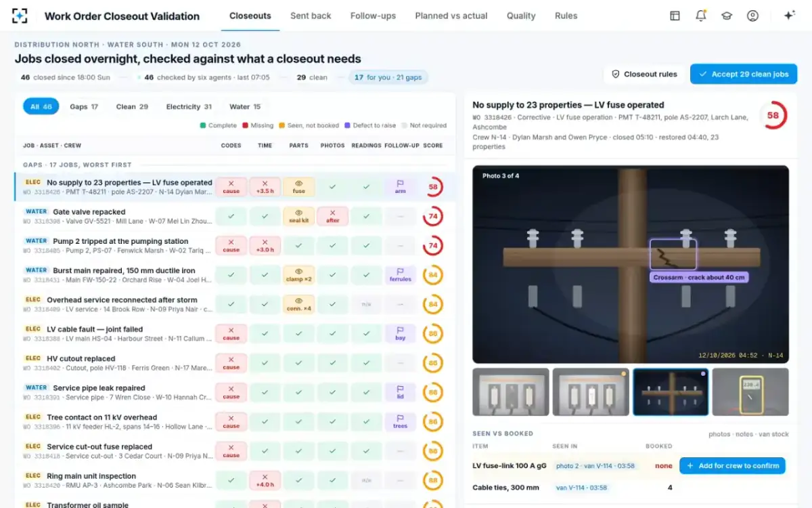This screenshot has height=508, width=812.
Task: Filter list by Water 15
Action: tap(245, 106)
